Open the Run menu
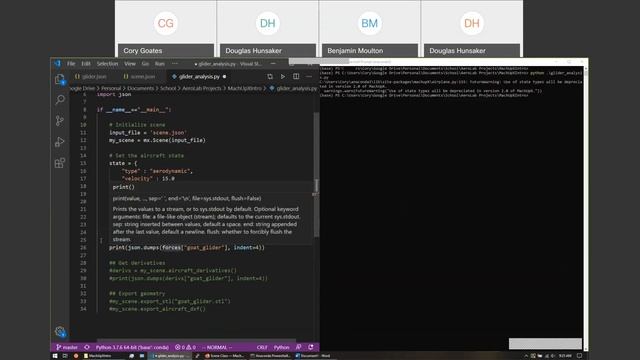 point(160,64)
